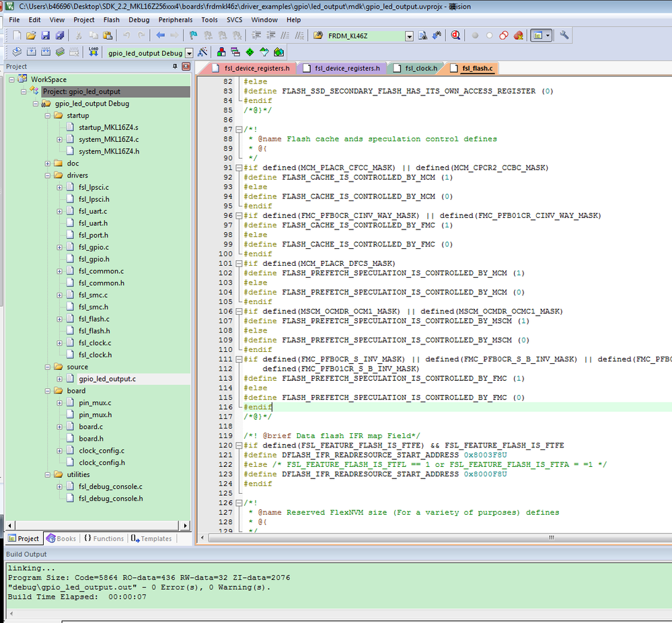Click the Navigate Backwards blue arrow
This screenshot has height=623, width=672.
pos(160,35)
